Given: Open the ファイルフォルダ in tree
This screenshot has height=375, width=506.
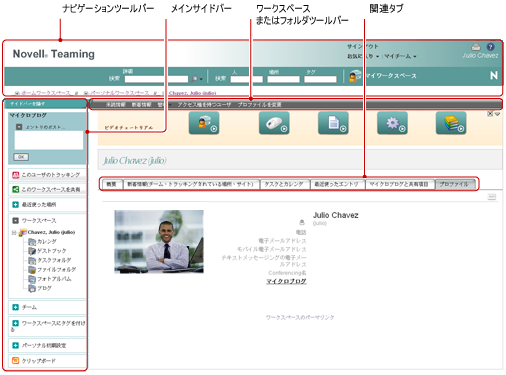Looking at the screenshot, I should (x=56, y=269).
